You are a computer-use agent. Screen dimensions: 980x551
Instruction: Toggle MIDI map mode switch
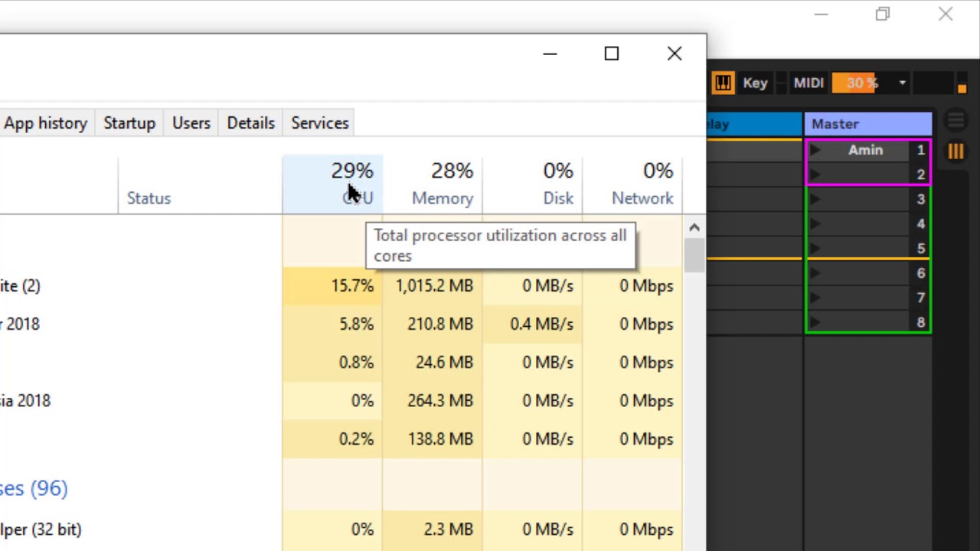pos(808,83)
